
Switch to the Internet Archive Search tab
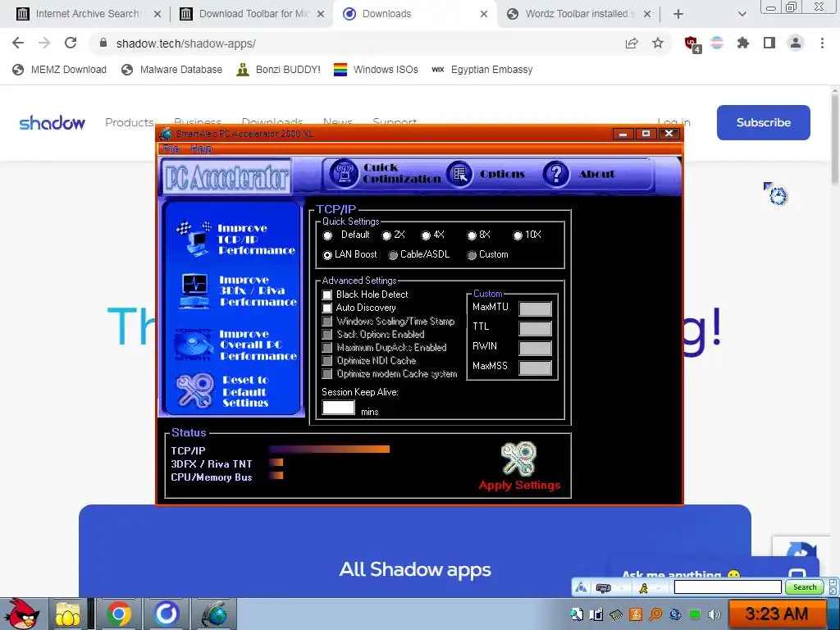(x=89, y=14)
